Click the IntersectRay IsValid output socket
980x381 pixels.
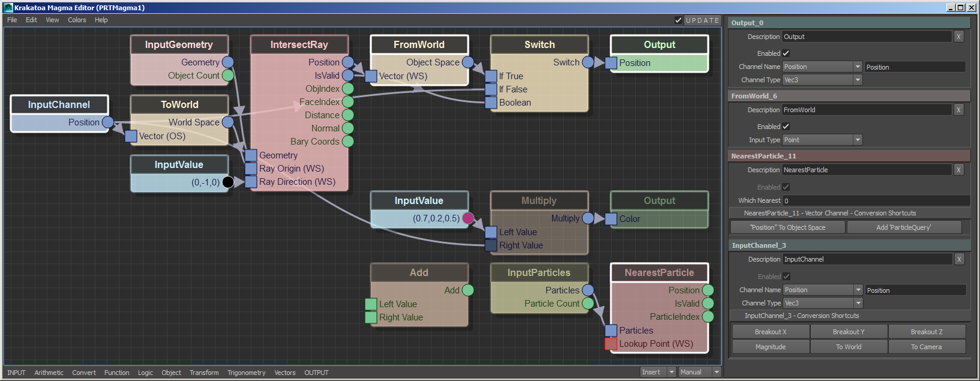(348, 76)
